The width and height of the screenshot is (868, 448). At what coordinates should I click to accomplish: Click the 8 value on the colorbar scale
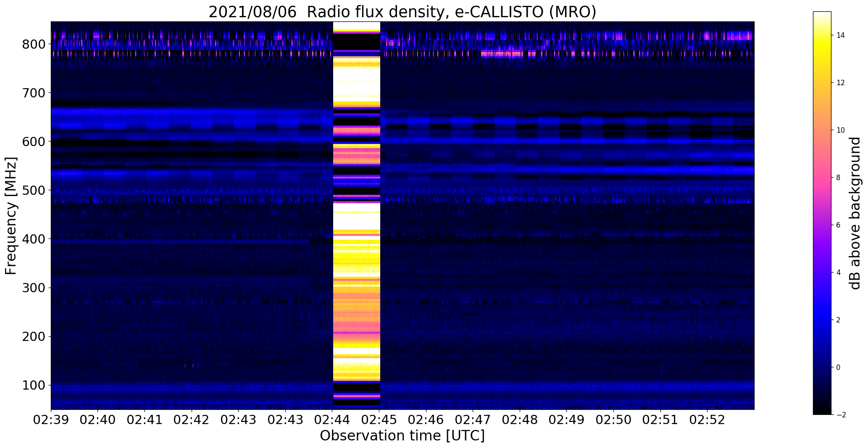[x=839, y=178]
